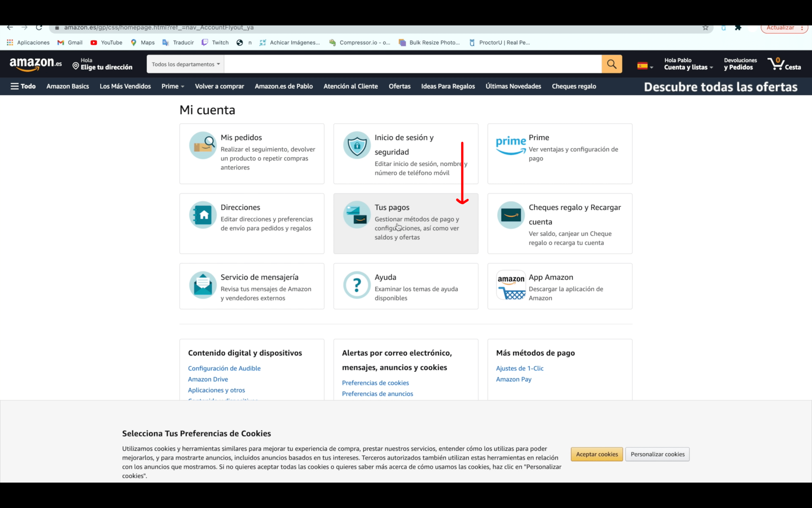Viewport: 812px width, 508px height.
Task: Open the Spanish flag language dropdown
Action: pos(645,66)
